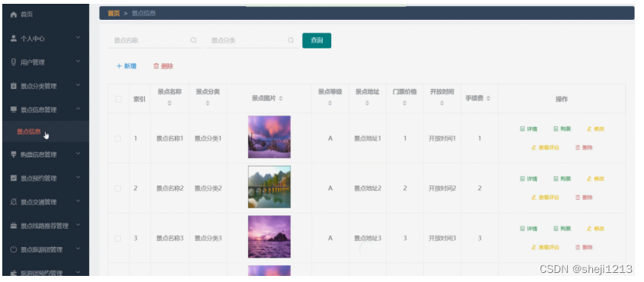Sort by the 开放时间 column arrows
Viewport: 644px width, 282px height.
pos(442,103)
